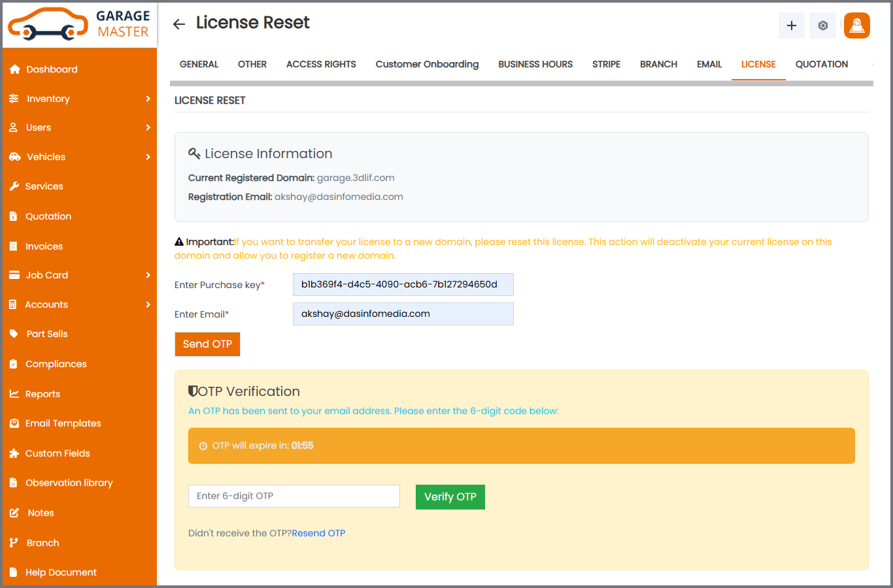Click the Dashboard home icon in sidebar
The image size is (893, 588).
coord(14,69)
